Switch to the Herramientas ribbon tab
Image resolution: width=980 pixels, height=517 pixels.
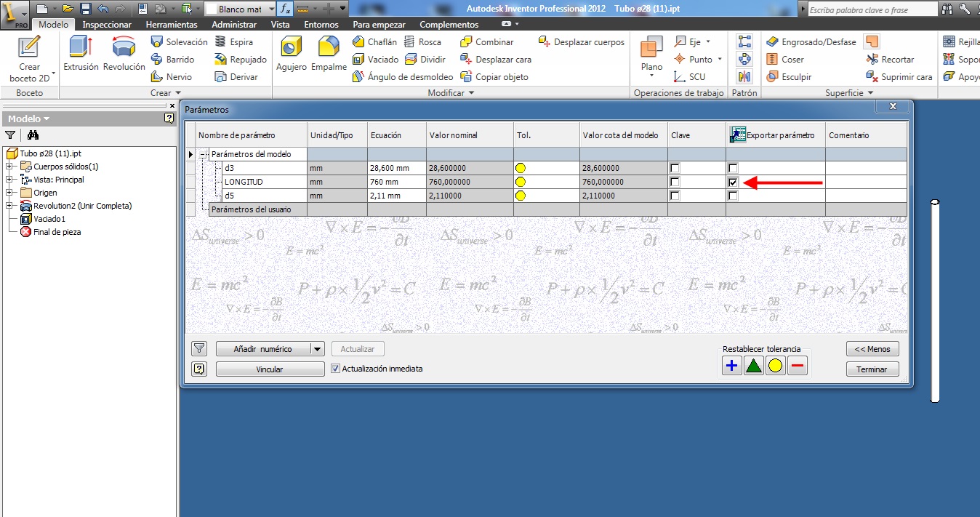pos(172,25)
